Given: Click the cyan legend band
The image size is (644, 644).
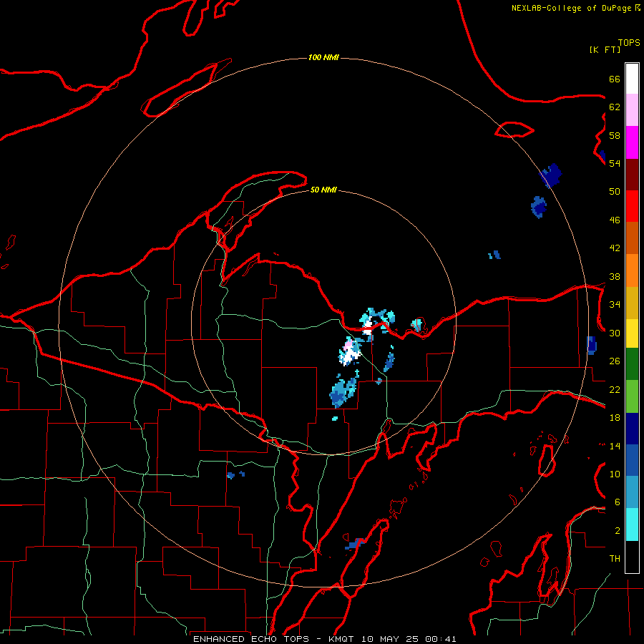Looking at the screenshot, I should [x=632, y=525].
